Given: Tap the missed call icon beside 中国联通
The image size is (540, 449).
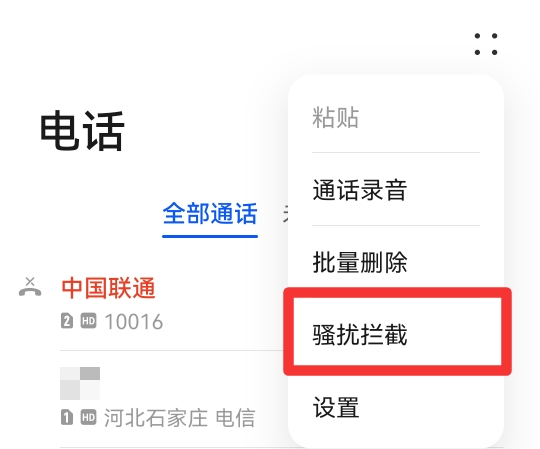Looking at the screenshot, I should (30, 287).
